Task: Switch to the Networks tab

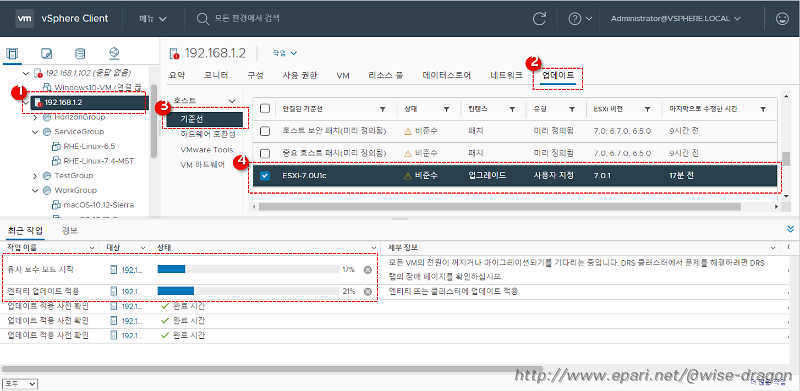Action: pyautogui.click(x=506, y=76)
